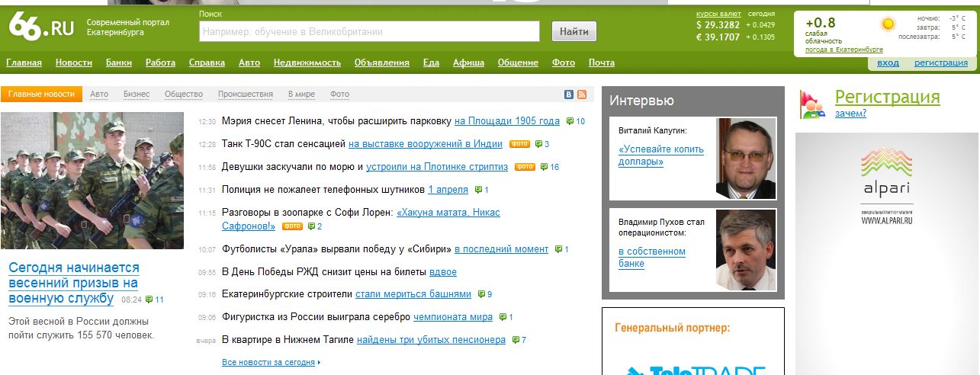Open the большая Регистрация heading link
980x375 pixels.
pyautogui.click(x=888, y=97)
